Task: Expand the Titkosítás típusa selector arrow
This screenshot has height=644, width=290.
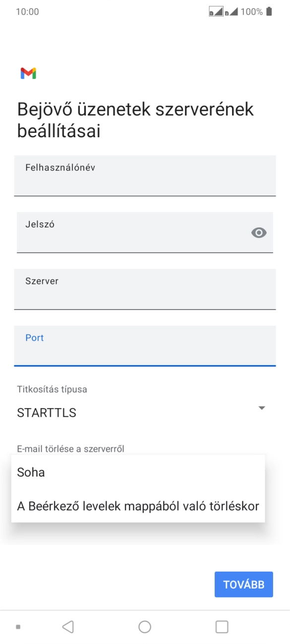Action: (x=262, y=408)
